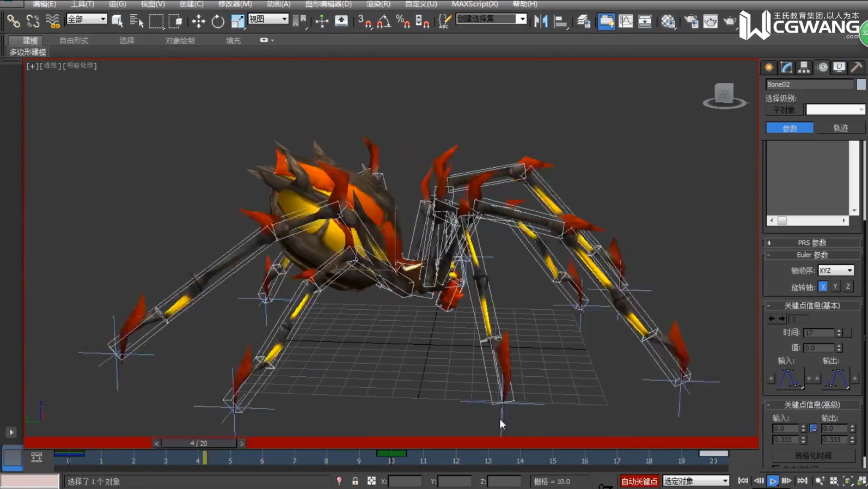Open the Hierarchy command panel tab
Screen dimensions: 868x489
point(804,67)
